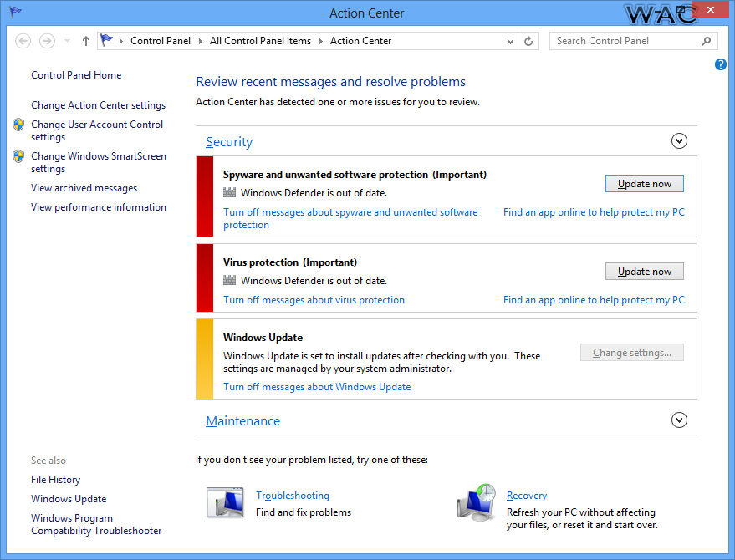Expand arrow before Control Panel breadcrumb
735x560 pixels.
click(121, 41)
